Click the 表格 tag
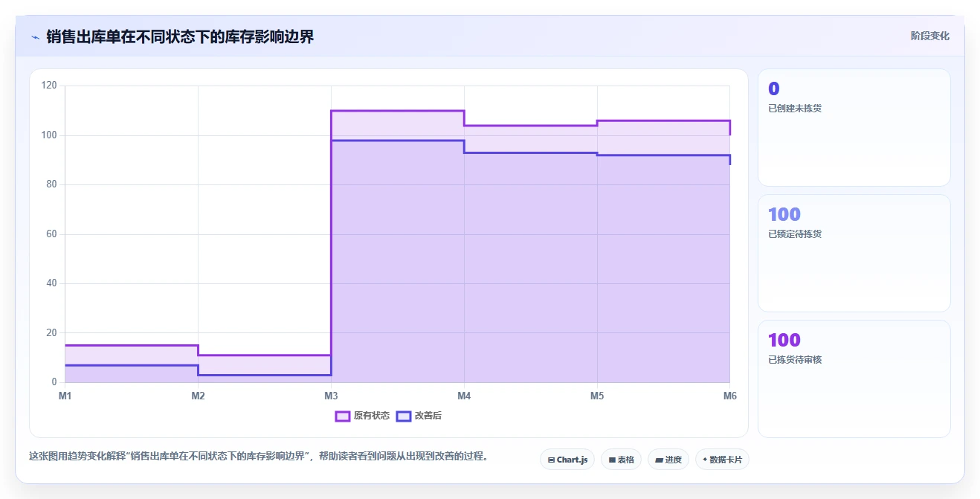980x499 pixels. (621, 460)
